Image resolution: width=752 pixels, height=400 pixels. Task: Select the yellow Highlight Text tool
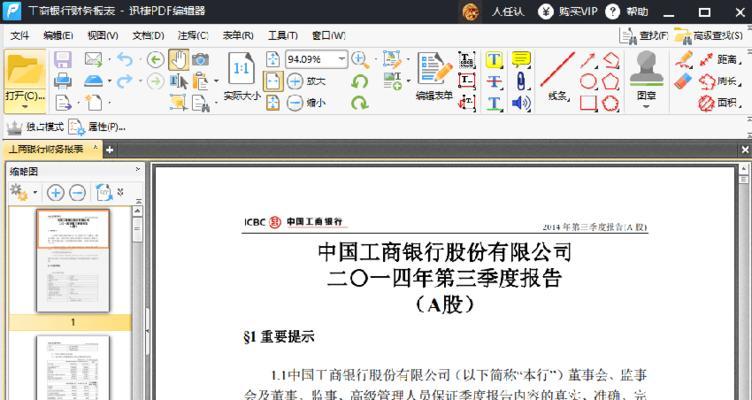tap(494, 59)
